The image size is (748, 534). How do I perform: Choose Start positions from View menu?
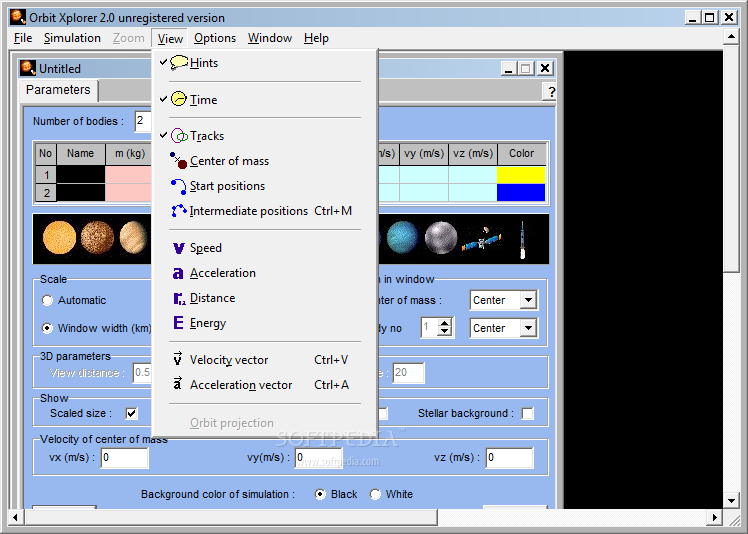pyautogui.click(x=265, y=186)
